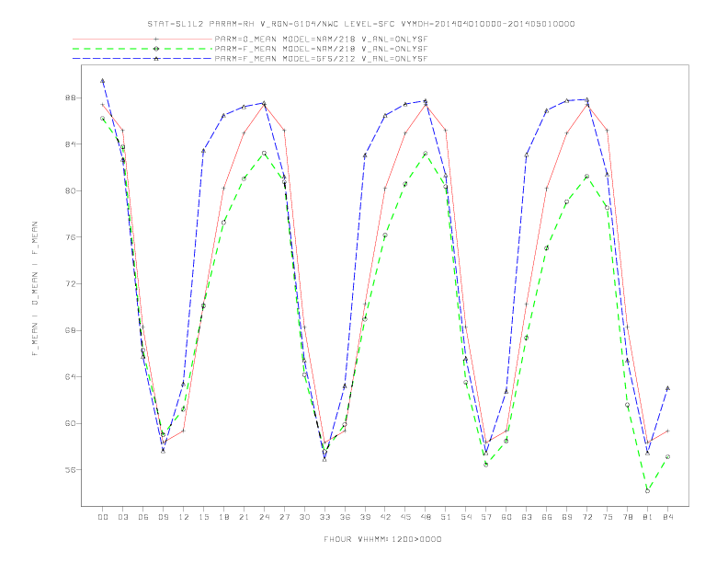
Task: Click the x-axis tick label 21
Action: point(244,517)
